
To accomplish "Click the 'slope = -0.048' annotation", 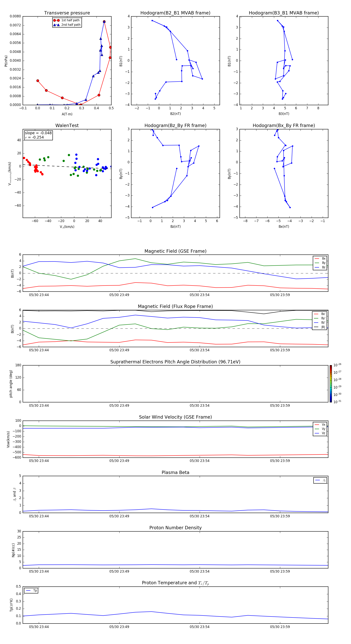I will click(38, 133).
